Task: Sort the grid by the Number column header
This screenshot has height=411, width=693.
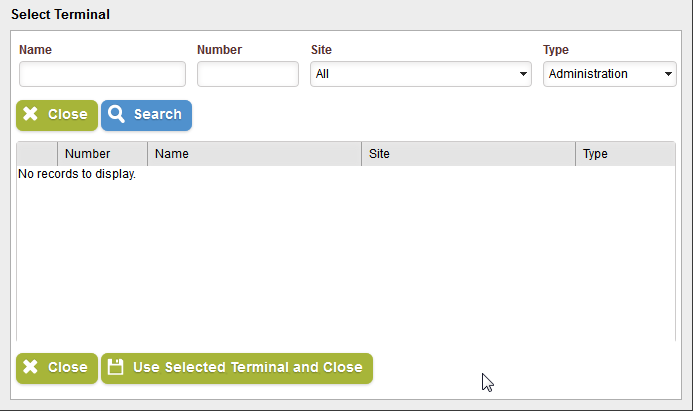Action: (x=87, y=154)
